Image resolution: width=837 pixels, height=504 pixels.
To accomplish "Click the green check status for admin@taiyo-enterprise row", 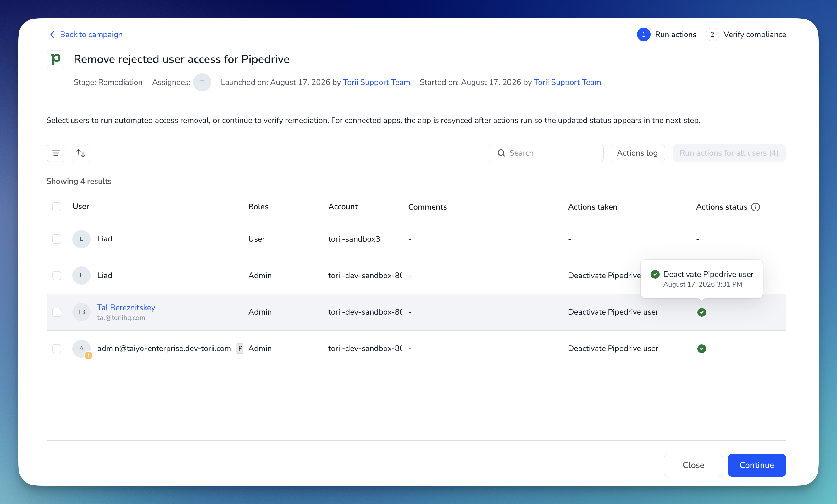I will [x=702, y=348].
